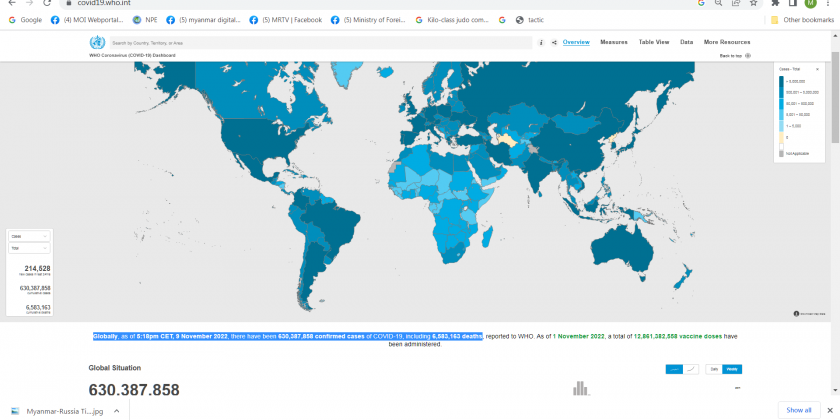
Task: Open options arrow for downloaded jpg file
Action: click(116, 410)
